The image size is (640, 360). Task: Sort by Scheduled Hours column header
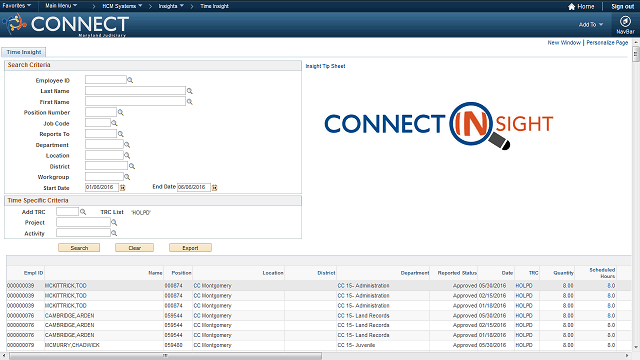602,273
